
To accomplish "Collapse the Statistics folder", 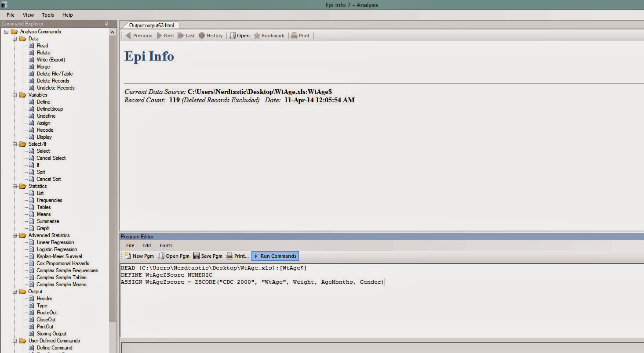I will click(x=15, y=186).
